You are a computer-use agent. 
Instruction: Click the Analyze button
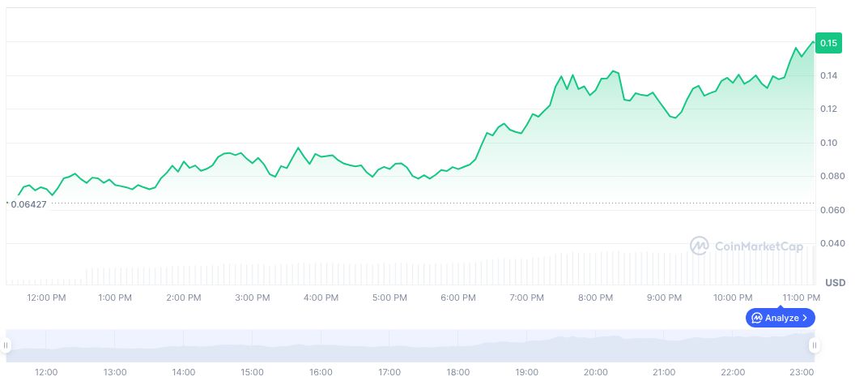[x=781, y=318]
